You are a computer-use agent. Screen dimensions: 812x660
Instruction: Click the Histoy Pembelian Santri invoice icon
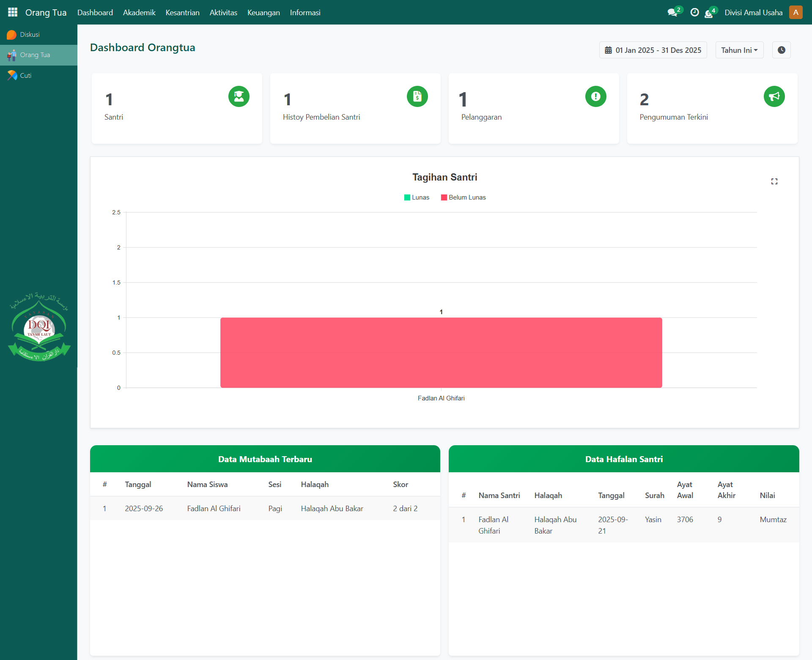click(x=417, y=96)
